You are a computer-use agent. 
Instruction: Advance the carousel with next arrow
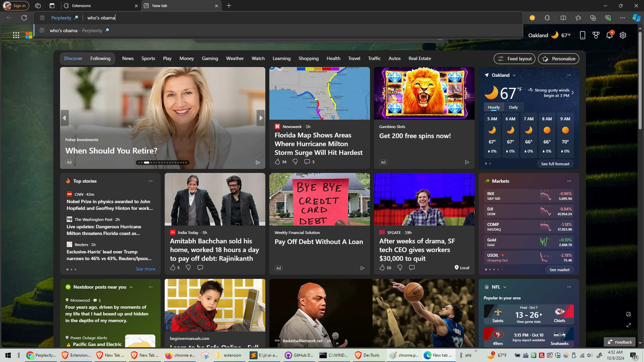(x=261, y=118)
